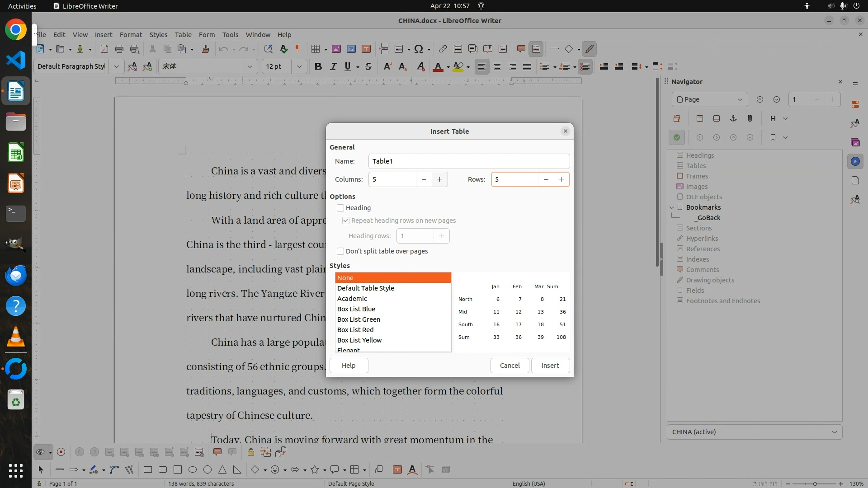Click the Insert Special Character omega icon
This screenshot has width=868, height=488.
click(419, 49)
